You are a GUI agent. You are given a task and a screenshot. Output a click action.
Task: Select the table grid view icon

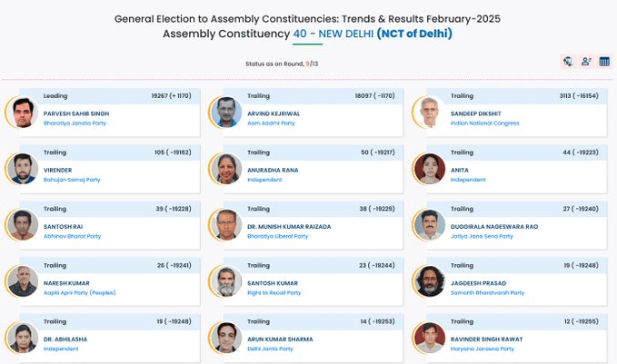pyautogui.click(x=604, y=62)
